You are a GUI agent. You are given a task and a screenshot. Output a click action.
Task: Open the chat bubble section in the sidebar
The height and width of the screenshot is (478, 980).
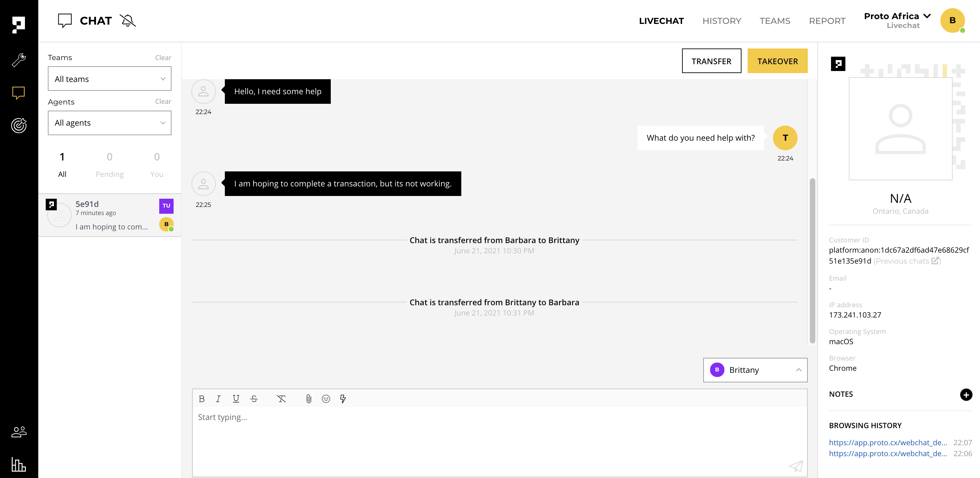click(x=18, y=93)
